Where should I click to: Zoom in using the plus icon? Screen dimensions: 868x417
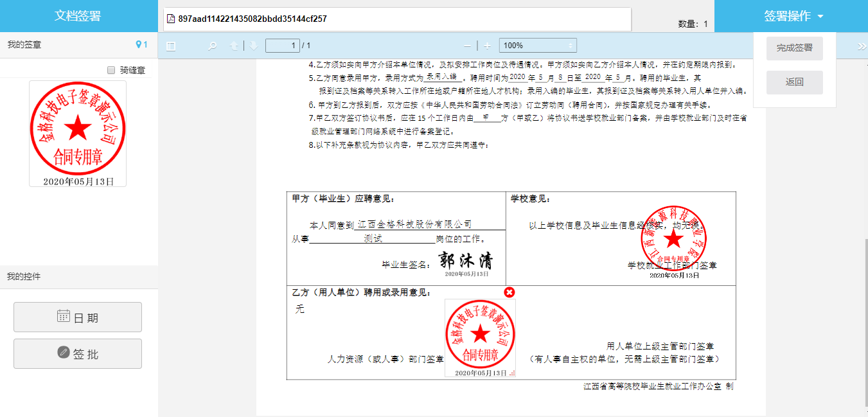(x=488, y=46)
